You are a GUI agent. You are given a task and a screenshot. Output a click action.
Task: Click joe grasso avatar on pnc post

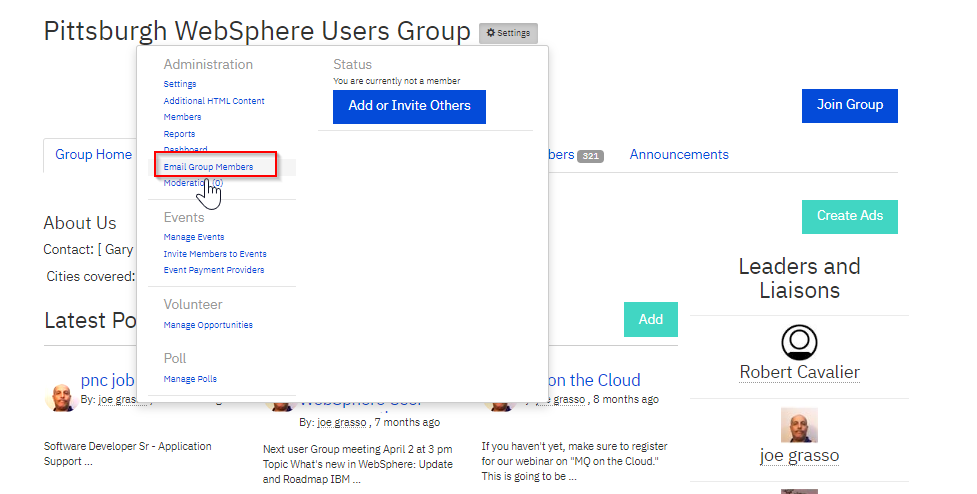(61, 397)
